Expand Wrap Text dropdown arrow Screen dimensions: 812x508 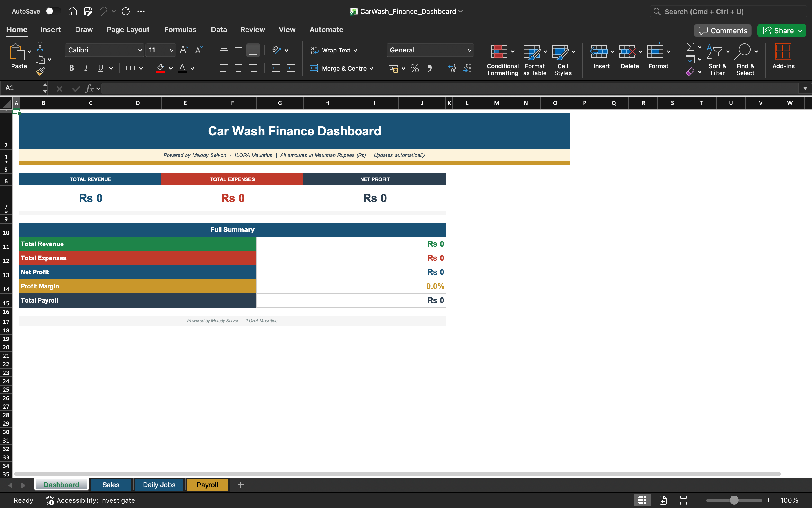[355, 51]
